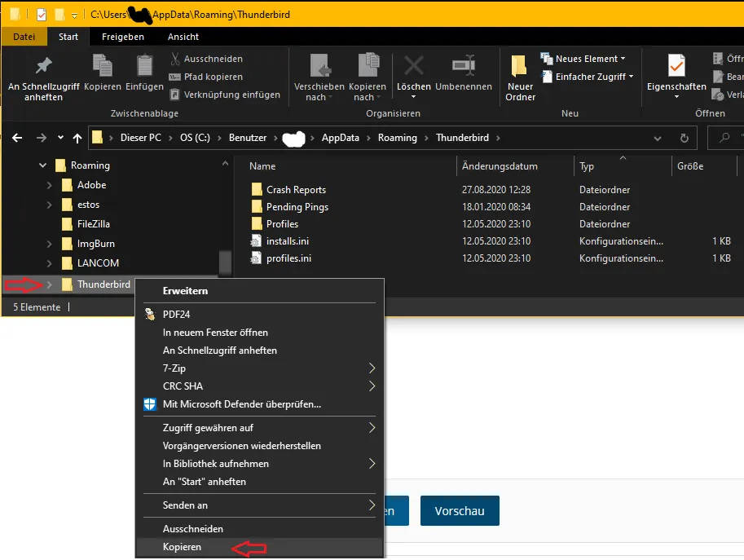Open the In Bibliothek aufnehmen submenu
Image resolution: width=744 pixels, height=560 pixels.
click(260, 464)
